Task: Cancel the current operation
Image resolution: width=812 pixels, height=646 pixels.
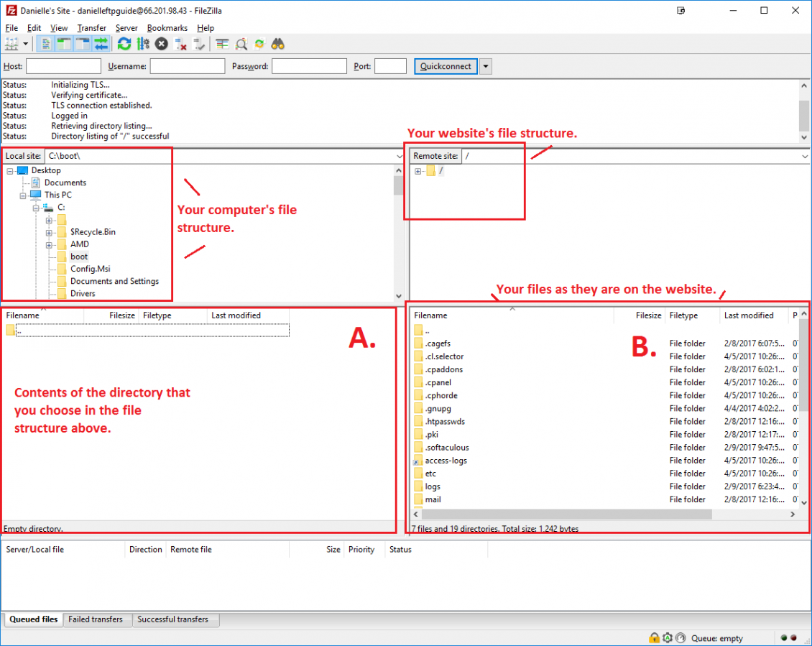Action: tap(162, 44)
